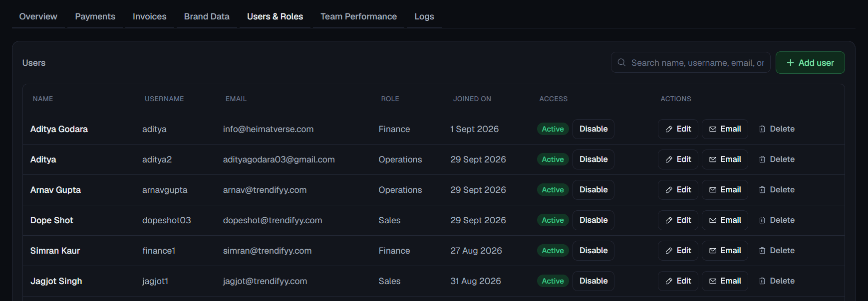View the Logs tab

pyautogui.click(x=424, y=16)
